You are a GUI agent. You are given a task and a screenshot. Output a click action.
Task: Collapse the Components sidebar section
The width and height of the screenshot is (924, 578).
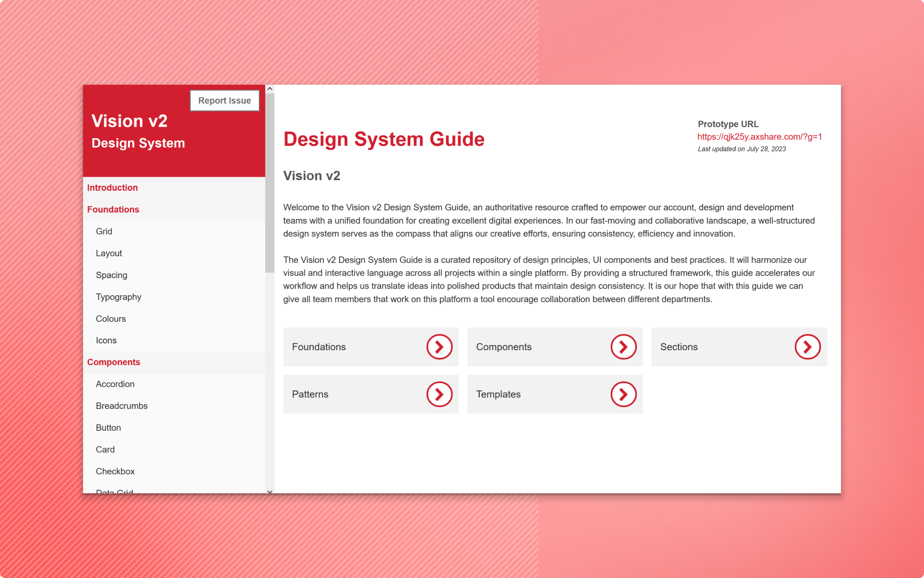[x=114, y=362]
